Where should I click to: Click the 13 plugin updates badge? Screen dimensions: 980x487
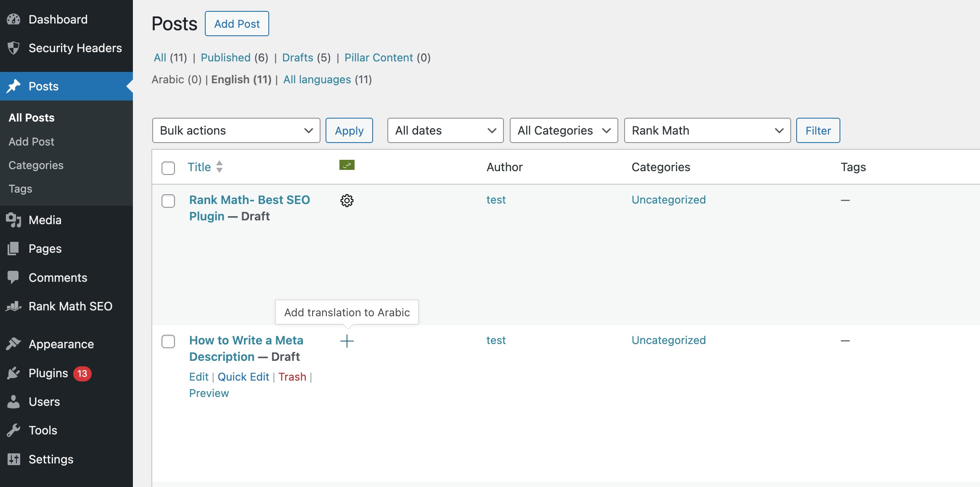pos(82,373)
